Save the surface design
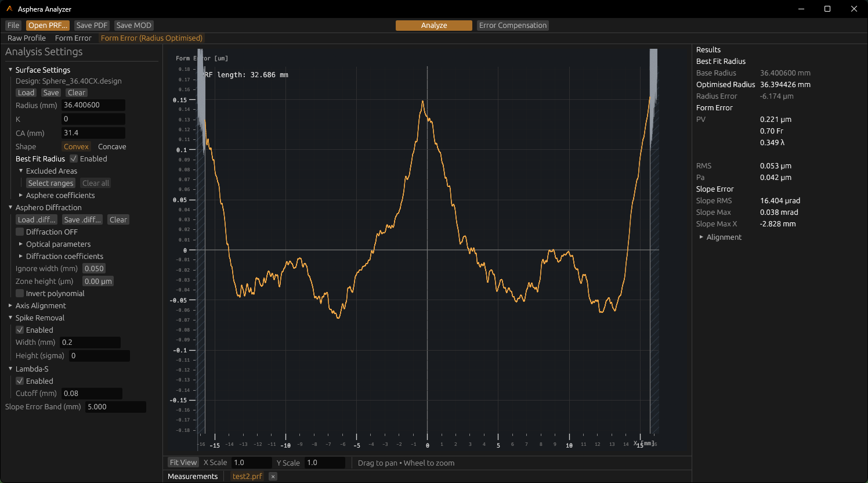This screenshot has height=483, width=868. pyautogui.click(x=51, y=92)
